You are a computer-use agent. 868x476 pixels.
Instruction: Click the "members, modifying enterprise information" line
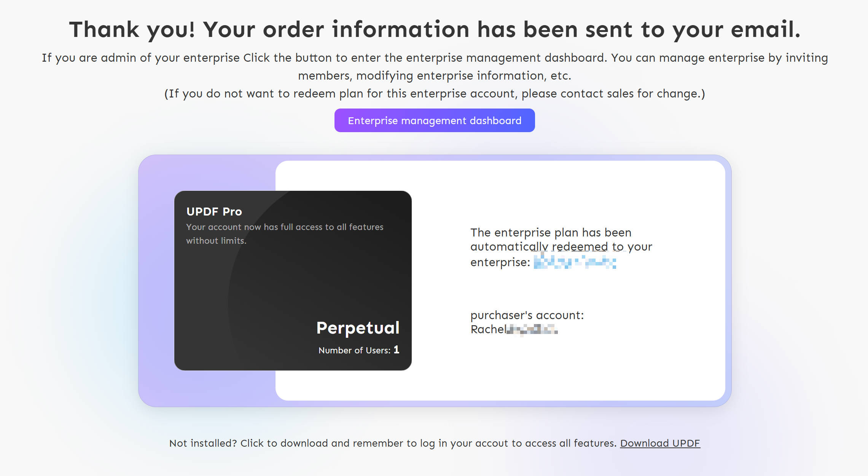click(x=434, y=76)
